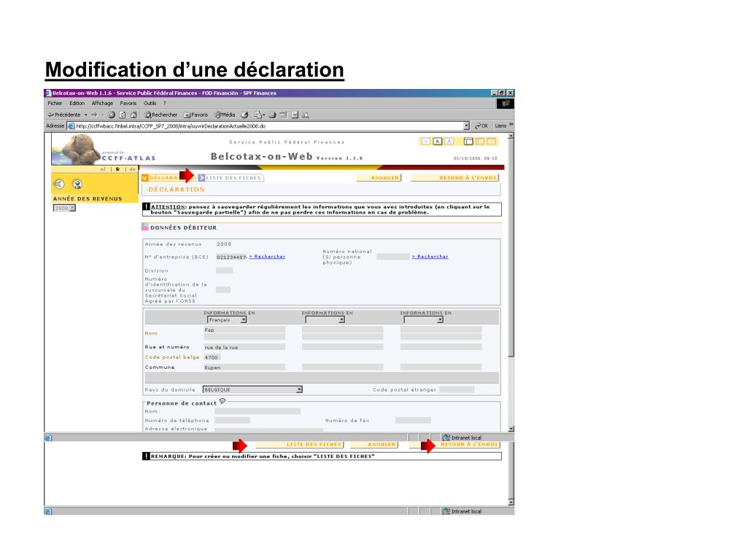Click Rechercher link next to Numéro national

(x=430, y=257)
